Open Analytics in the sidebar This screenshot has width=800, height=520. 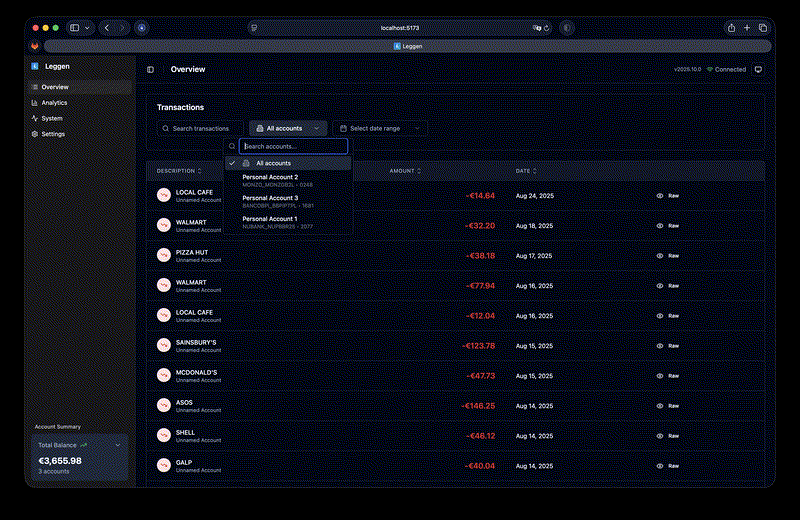click(54, 102)
